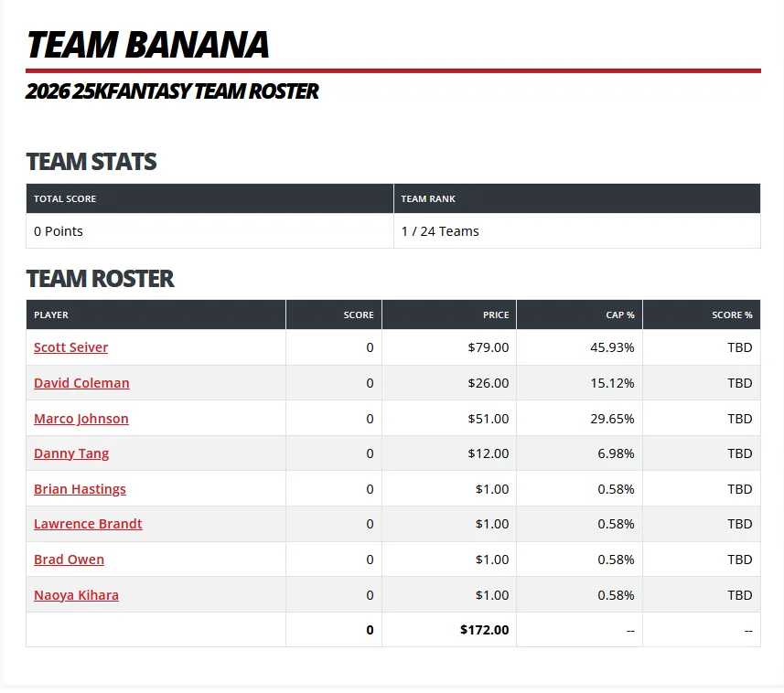This screenshot has height=693, width=784.
Task: Click the 45.93% cap percentage cell
Action: 579,347
